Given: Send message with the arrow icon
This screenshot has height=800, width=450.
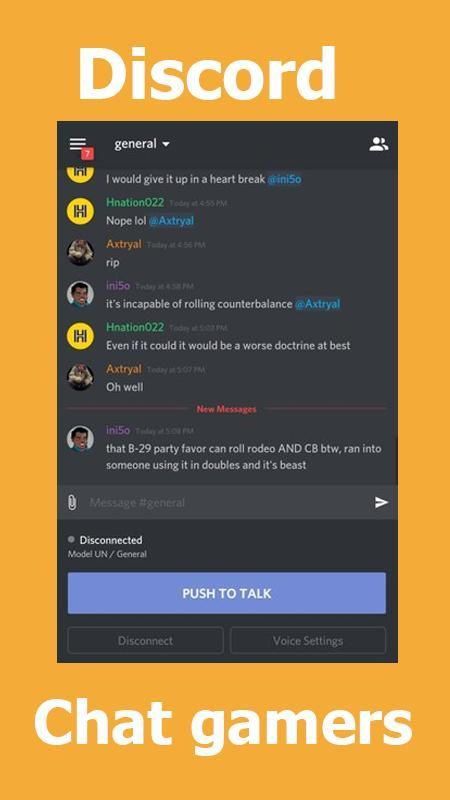Looking at the screenshot, I should [381, 503].
